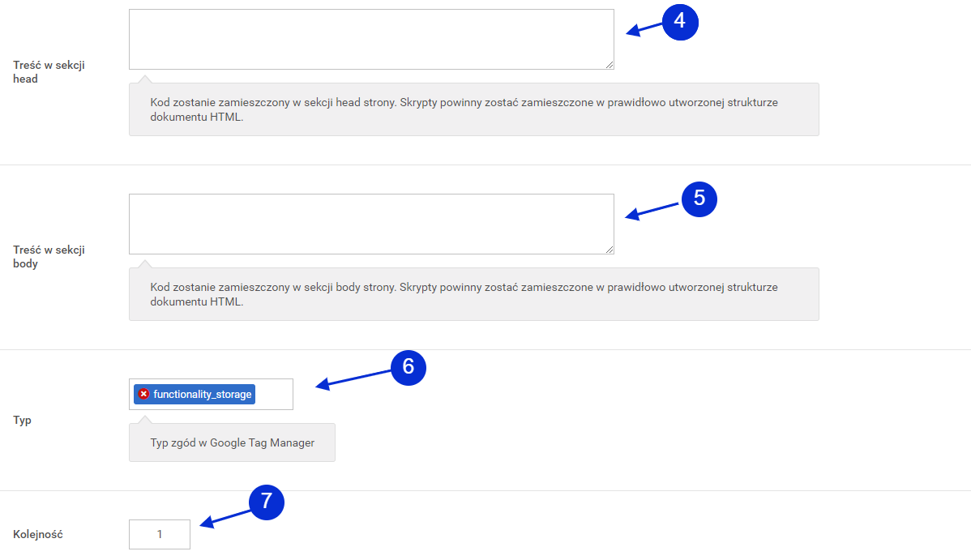Remove the functionality_storage tag with red X
971x560 pixels.
(x=143, y=394)
